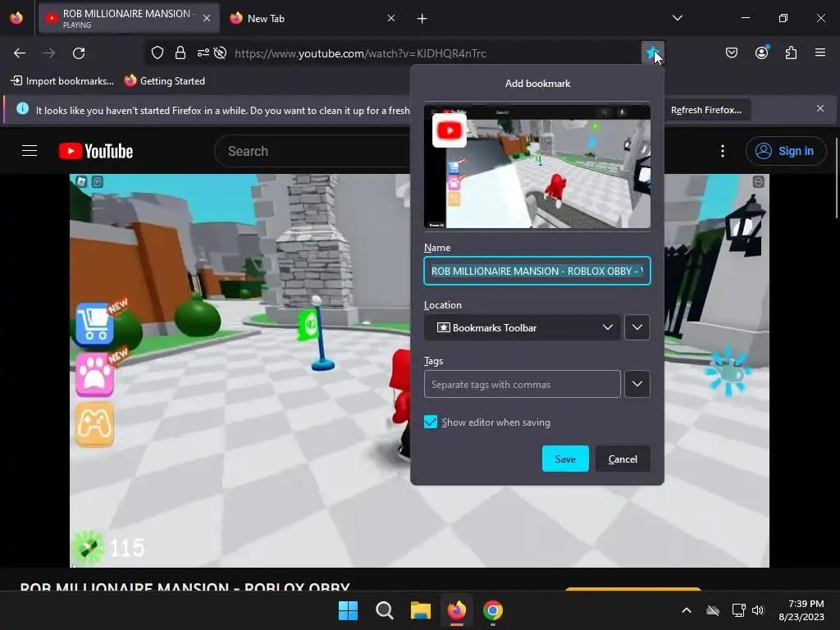Click the autoplay blocked icon in address bar
The image size is (840, 630).
point(220,53)
